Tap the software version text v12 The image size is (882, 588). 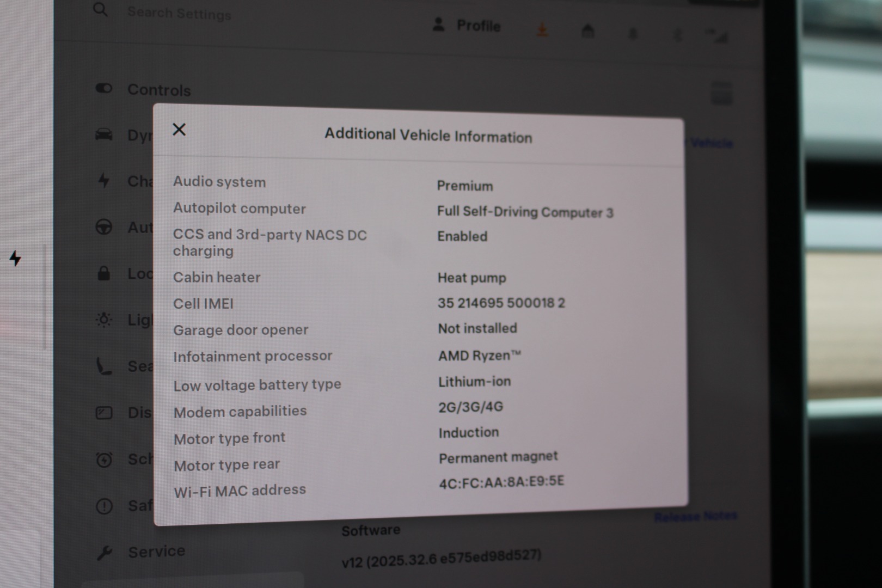pos(441,558)
